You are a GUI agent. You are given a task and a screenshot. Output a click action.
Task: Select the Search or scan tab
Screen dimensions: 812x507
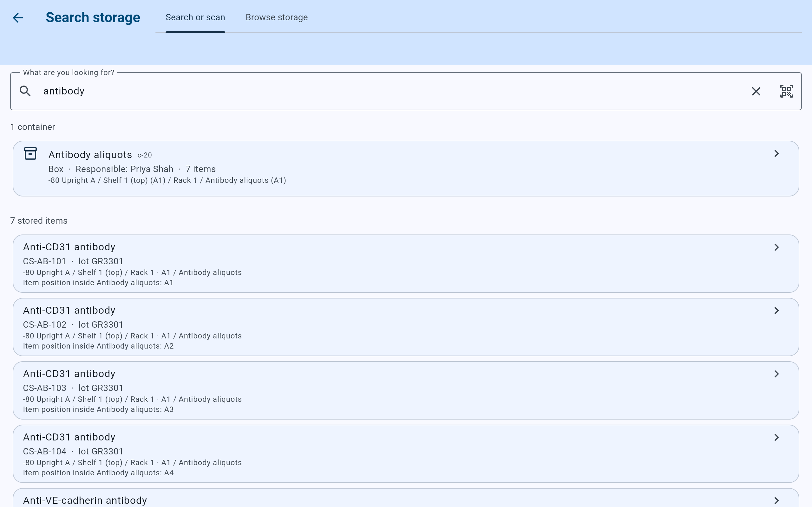pyautogui.click(x=195, y=17)
